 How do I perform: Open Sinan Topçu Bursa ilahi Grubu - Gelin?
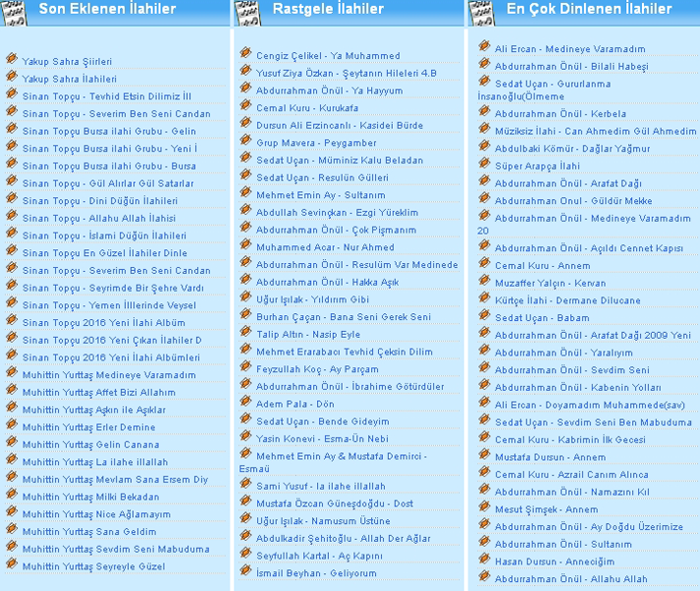click(x=109, y=131)
